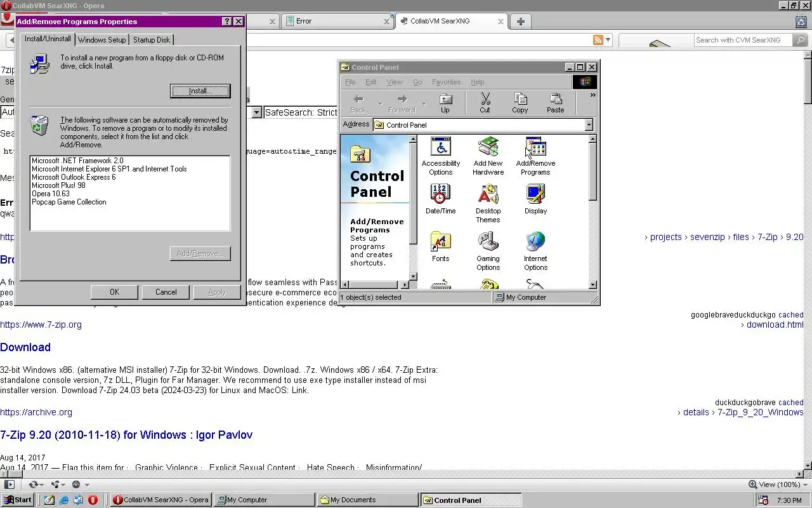Open Opera's closed tabs trash icon

(x=801, y=21)
